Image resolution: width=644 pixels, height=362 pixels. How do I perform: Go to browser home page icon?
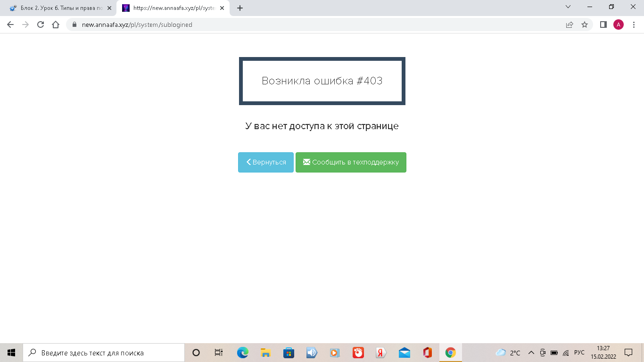coord(56,25)
